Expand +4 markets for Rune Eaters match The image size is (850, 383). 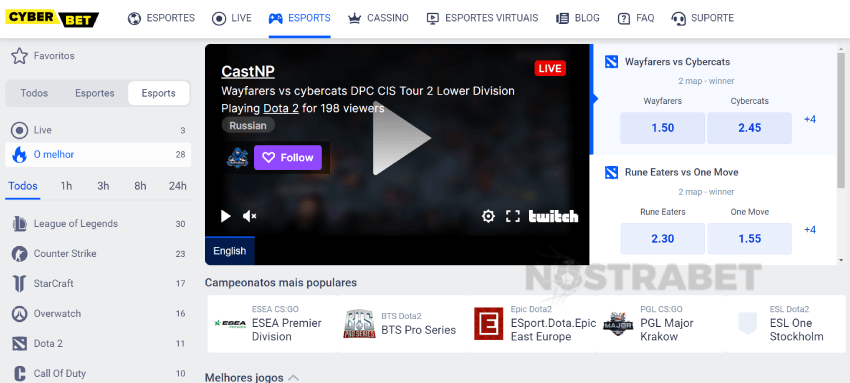(810, 230)
